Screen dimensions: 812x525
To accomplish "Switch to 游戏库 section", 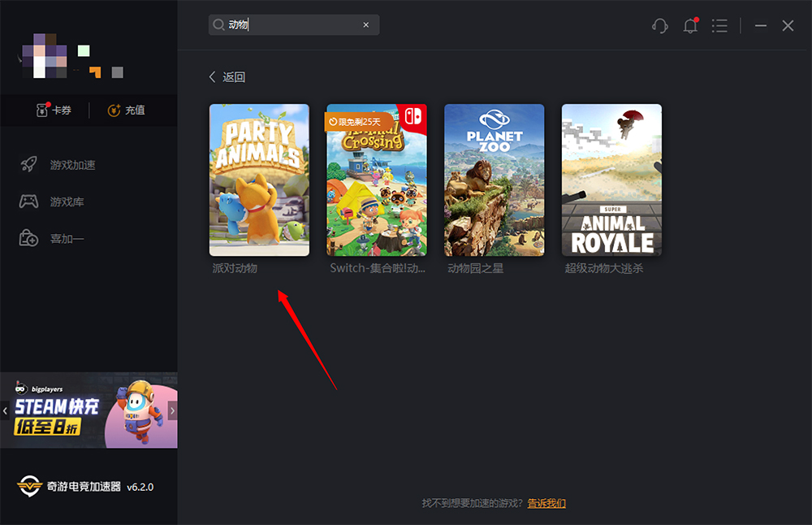I will coord(67,202).
